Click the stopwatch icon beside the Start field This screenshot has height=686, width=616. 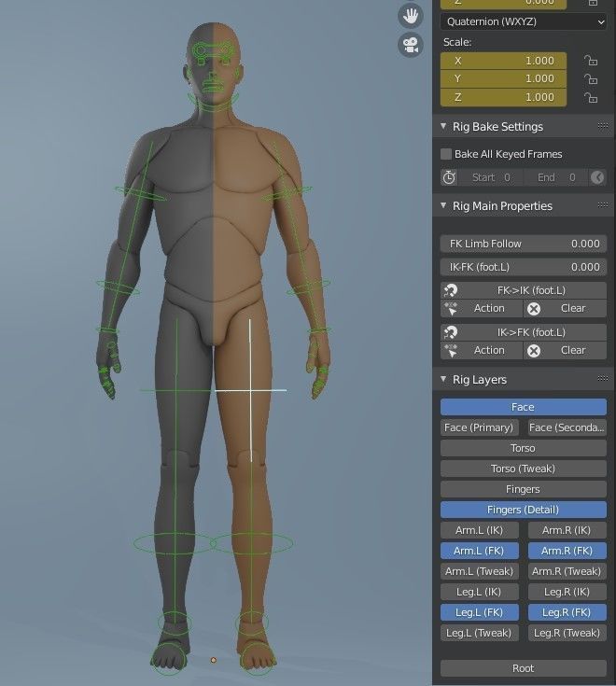tap(449, 177)
